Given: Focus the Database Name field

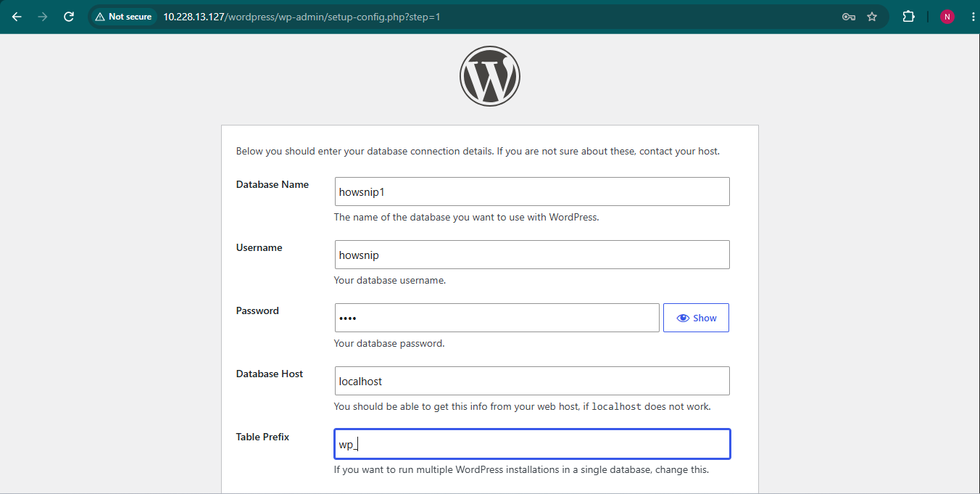Looking at the screenshot, I should coord(531,192).
